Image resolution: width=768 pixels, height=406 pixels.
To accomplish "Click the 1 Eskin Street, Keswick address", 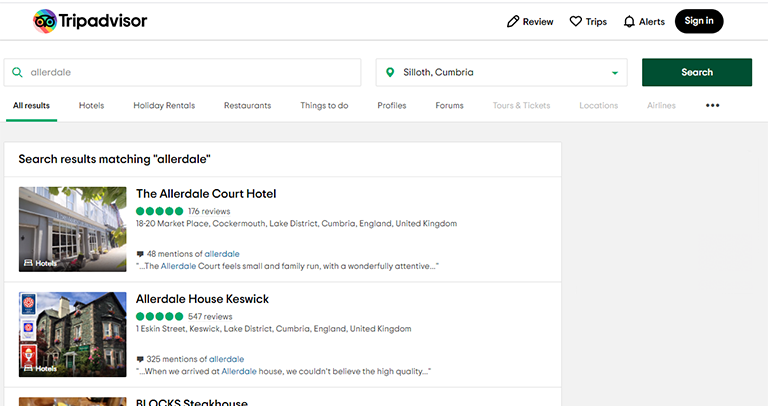I will [273, 329].
